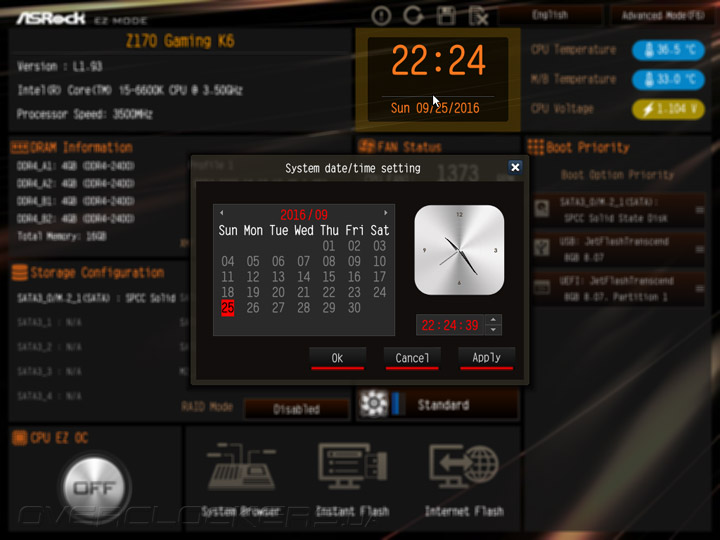The image size is (720, 540).
Task: Click the Sun 09/25/2016 date
Action: click(435, 108)
